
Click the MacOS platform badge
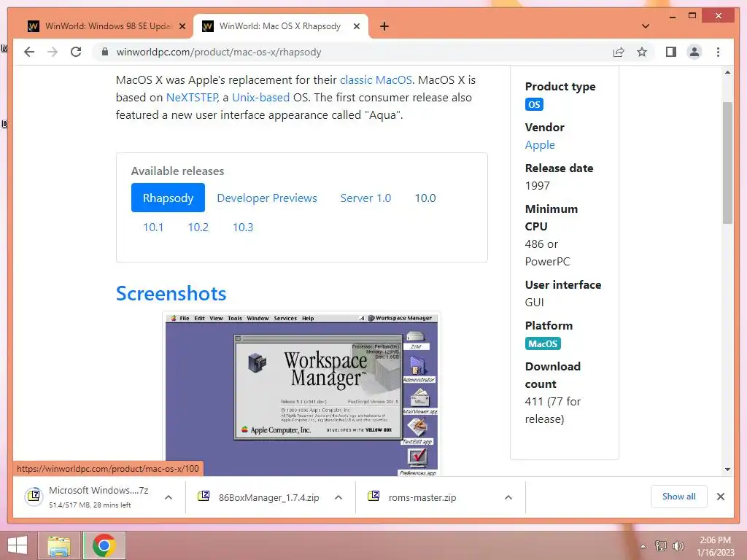tap(543, 344)
